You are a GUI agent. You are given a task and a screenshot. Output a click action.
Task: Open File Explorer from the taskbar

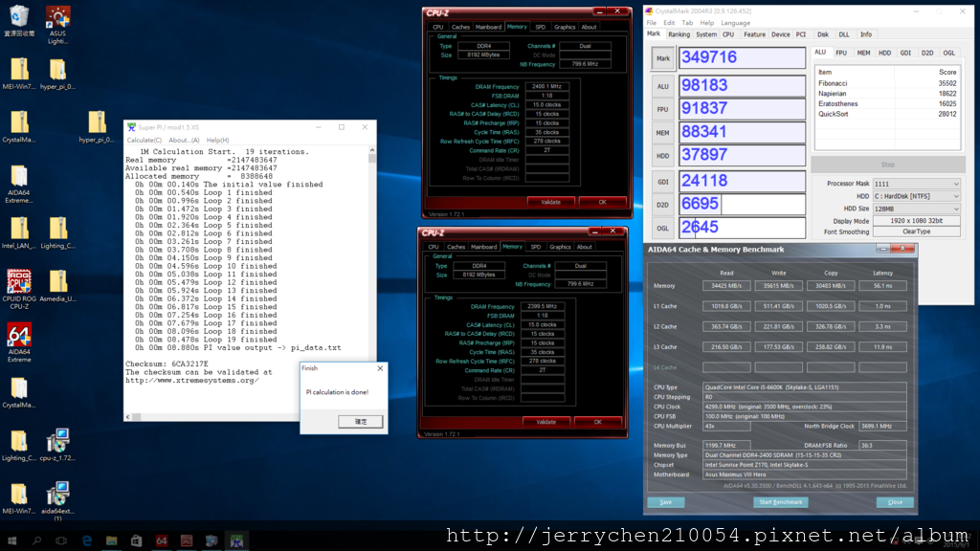pyautogui.click(x=111, y=541)
